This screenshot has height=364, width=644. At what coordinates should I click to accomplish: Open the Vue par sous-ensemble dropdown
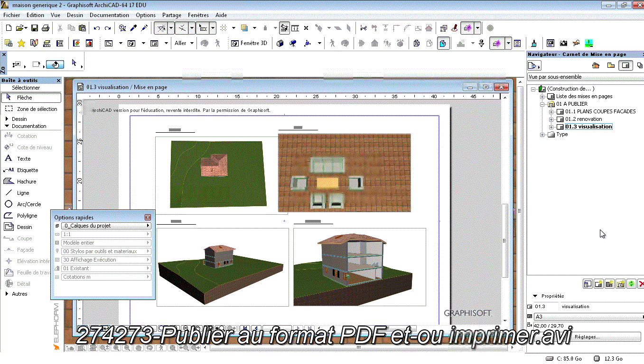coord(586,77)
